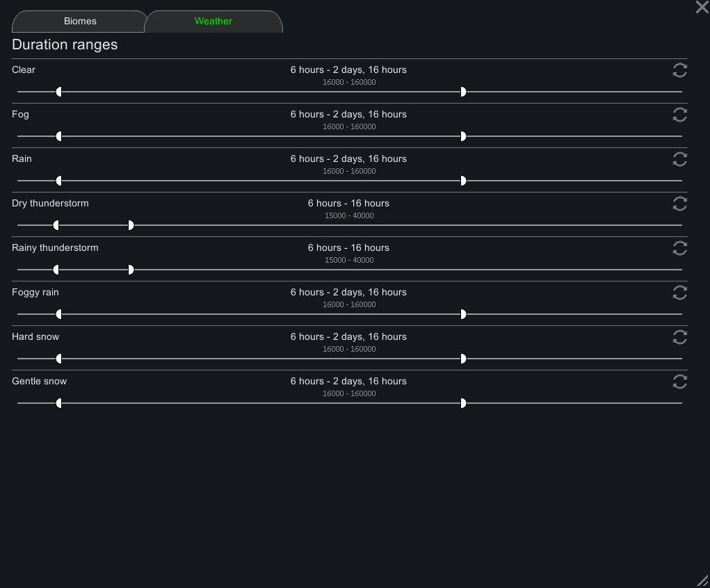This screenshot has width=710, height=588.
Task: Click the Dry thunderstorm maximum handle
Action: click(131, 225)
